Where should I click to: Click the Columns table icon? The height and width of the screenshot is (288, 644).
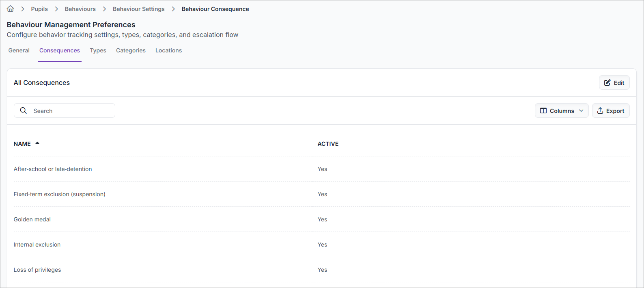pos(543,111)
